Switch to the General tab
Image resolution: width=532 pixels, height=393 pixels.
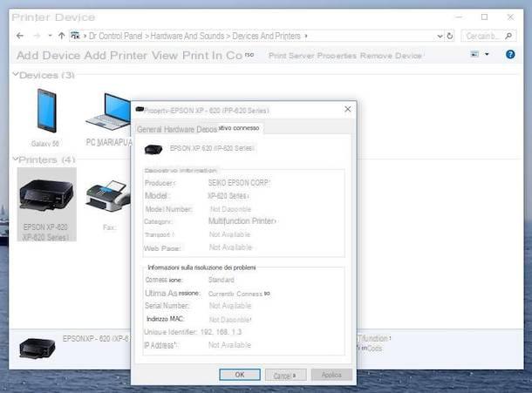(150, 130)
